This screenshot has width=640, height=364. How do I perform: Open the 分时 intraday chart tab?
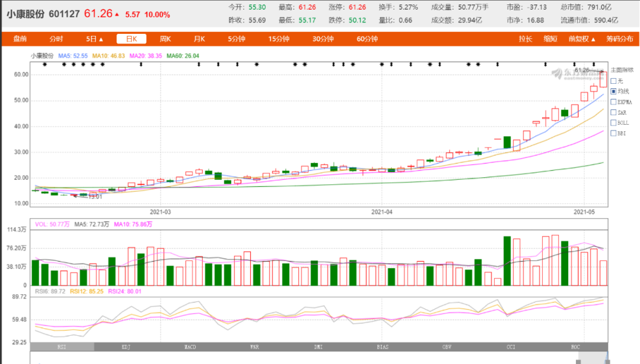(x=56, y=39)
